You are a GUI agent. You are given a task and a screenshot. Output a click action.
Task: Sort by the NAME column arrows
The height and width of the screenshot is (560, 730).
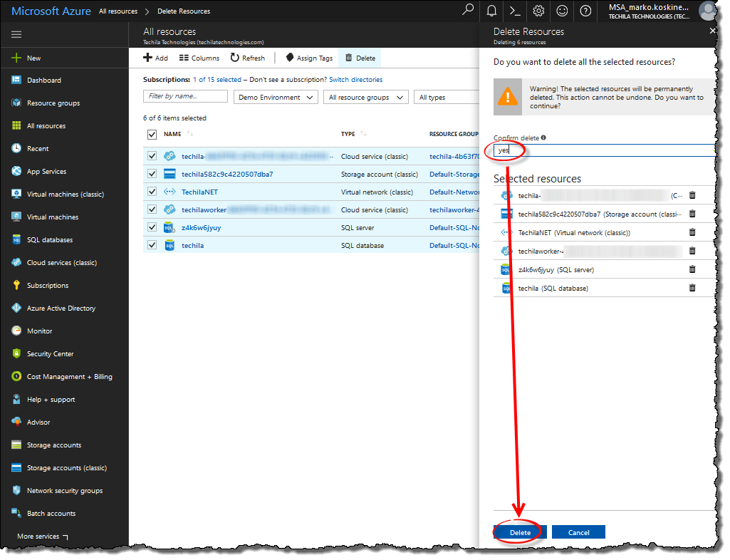tap(190, 134)
